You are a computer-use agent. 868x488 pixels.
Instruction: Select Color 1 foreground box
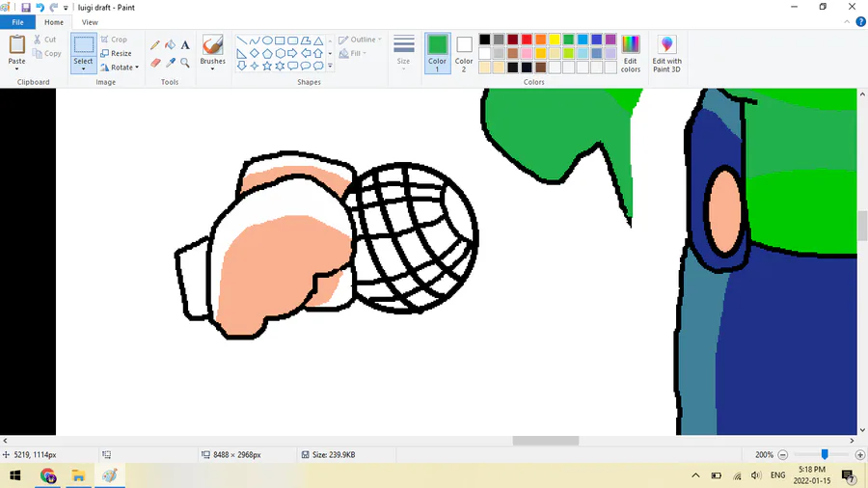point(437,53)
